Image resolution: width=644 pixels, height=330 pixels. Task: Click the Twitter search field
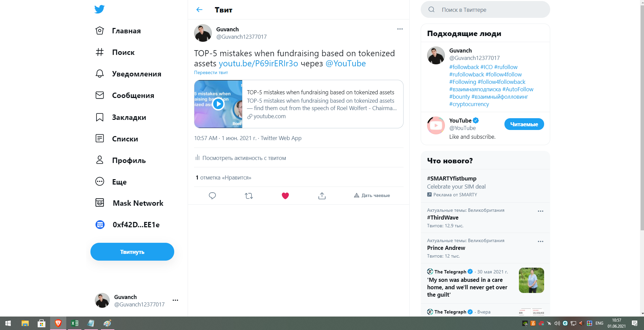(485, 10)
